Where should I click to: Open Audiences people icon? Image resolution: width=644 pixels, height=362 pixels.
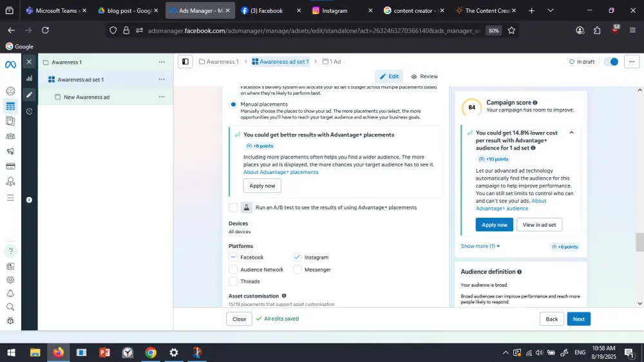11,136
